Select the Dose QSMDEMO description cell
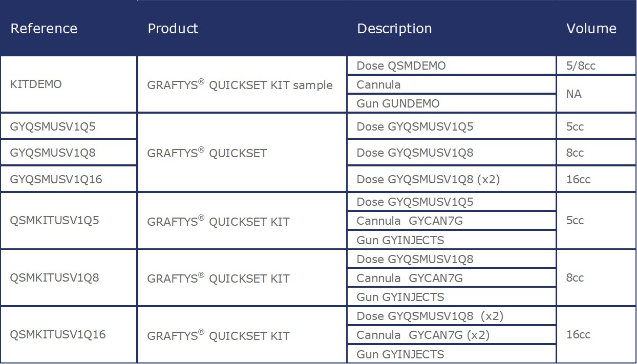Screen dimensions: 637x364 pyautogui.click(x=401, y=66)
